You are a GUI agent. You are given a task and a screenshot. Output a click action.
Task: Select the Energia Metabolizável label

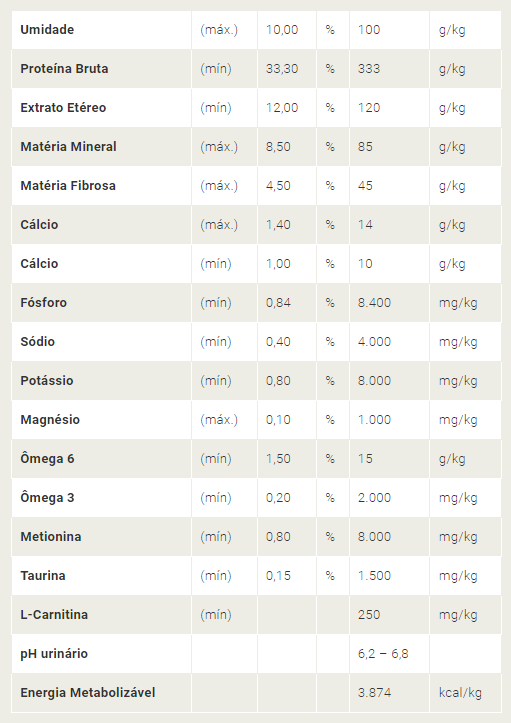click(x=88, y=693)
